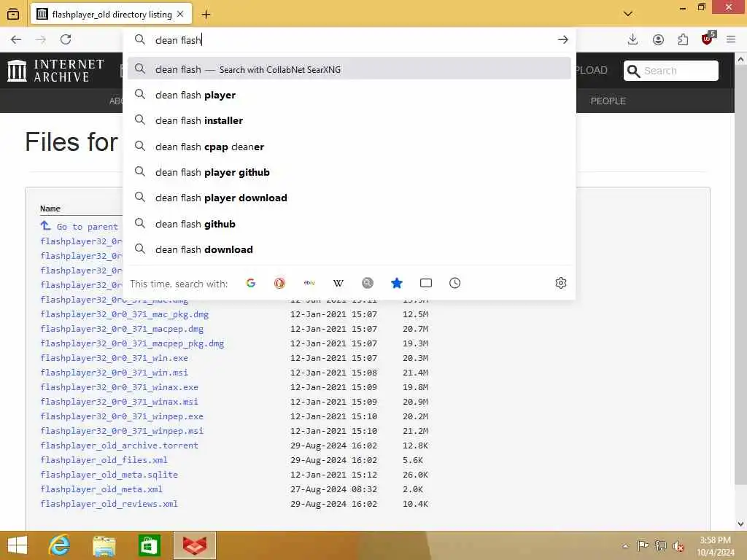
Task: Search this time with eBay icon
Action: pyautogui.click(x=309, y=284)
